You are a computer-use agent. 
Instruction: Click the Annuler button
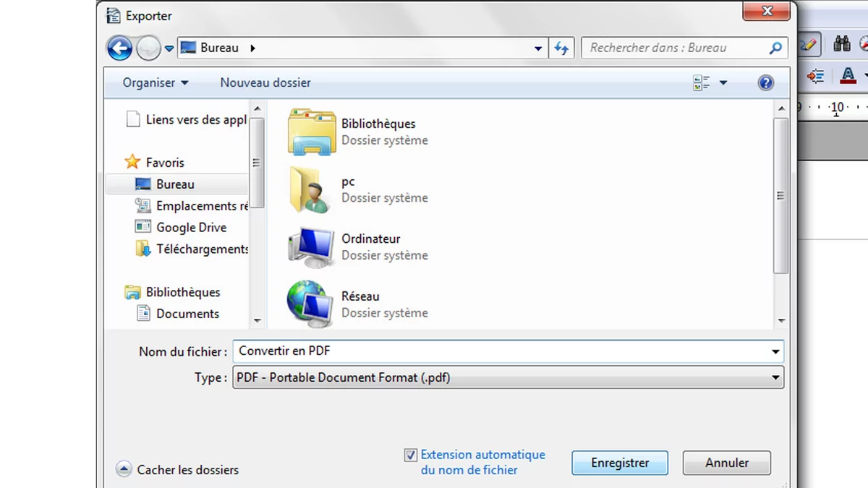tap(726, 463)
